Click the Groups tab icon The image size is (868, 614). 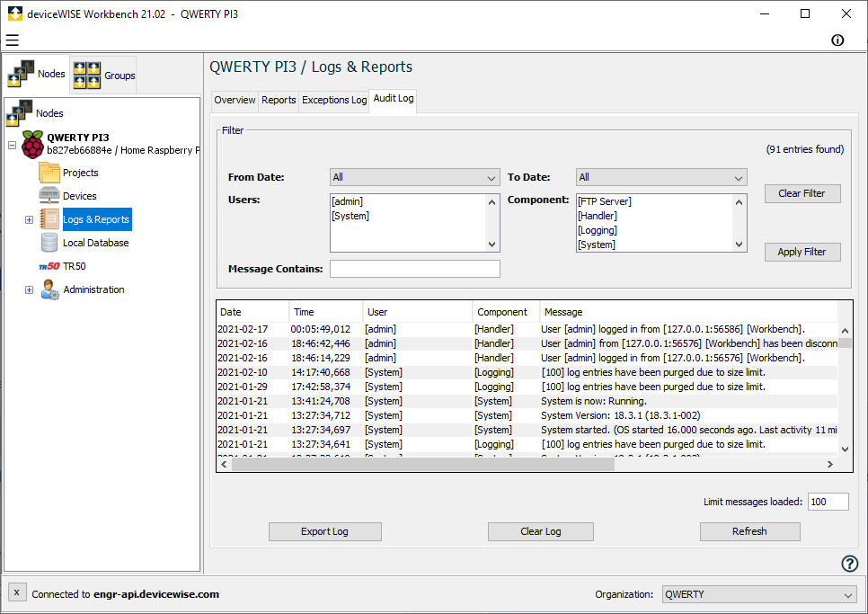[87, 75]
